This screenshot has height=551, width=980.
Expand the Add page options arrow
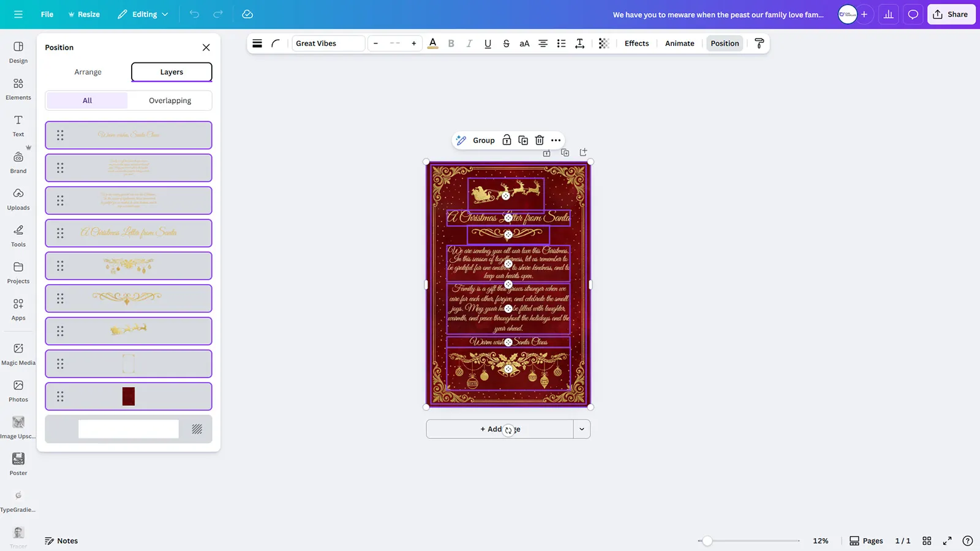click(581, 429)
